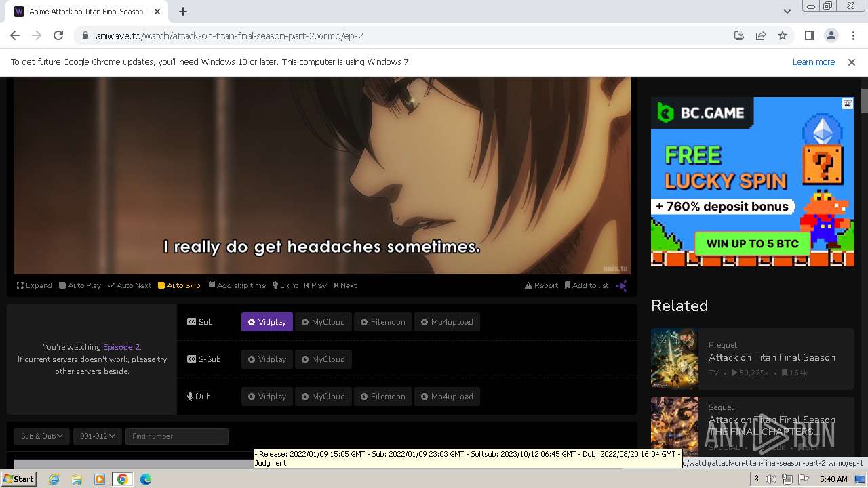Toggle the Light mode control
The height and width of the screenshot is (488, 868).
tap(285, 285)
